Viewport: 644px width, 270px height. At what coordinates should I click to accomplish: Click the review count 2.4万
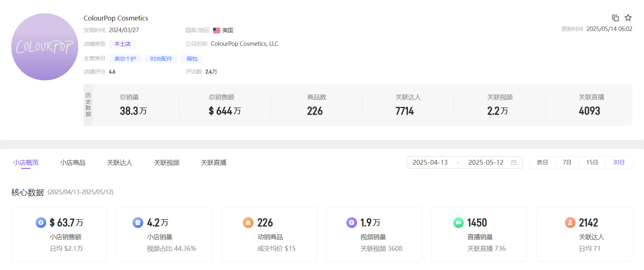(x=211, y=72)
